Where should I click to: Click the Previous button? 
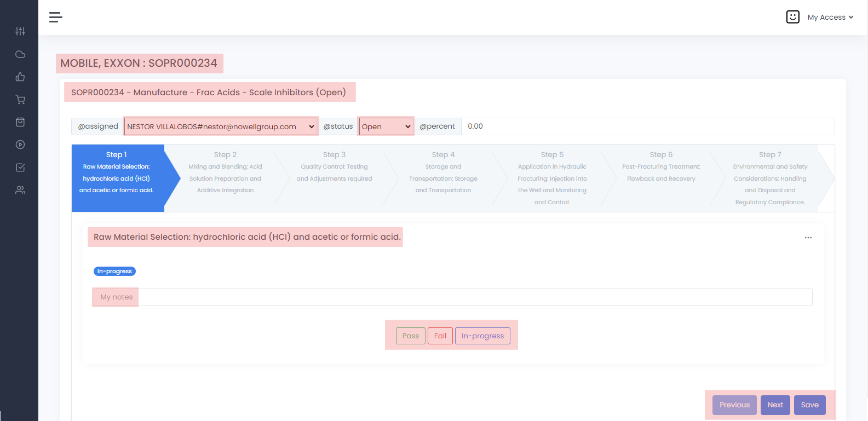tap(734, 405)
